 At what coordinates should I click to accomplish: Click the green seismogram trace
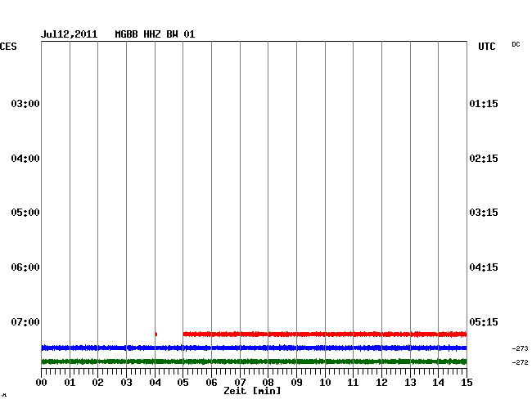[254, 361]
